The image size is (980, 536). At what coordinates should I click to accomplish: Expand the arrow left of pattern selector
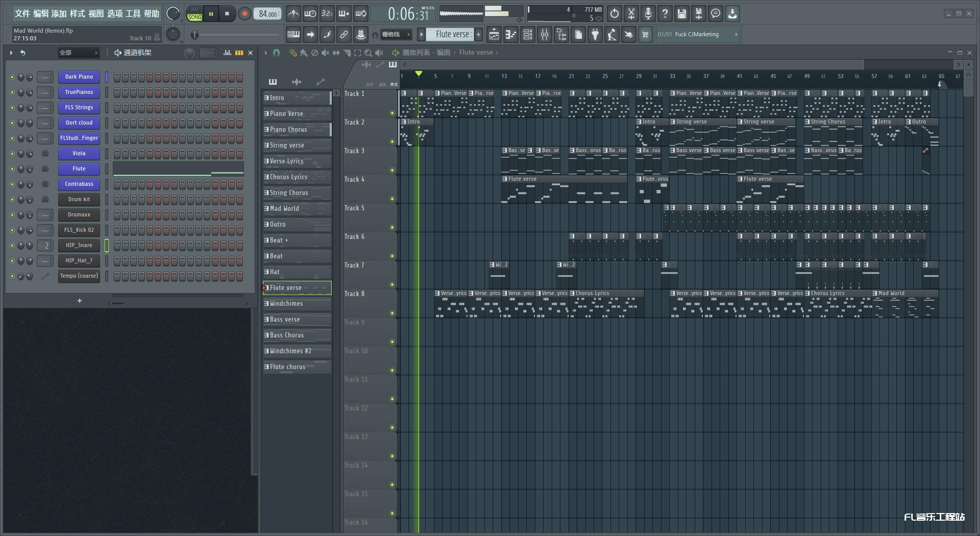coord(421,34)
